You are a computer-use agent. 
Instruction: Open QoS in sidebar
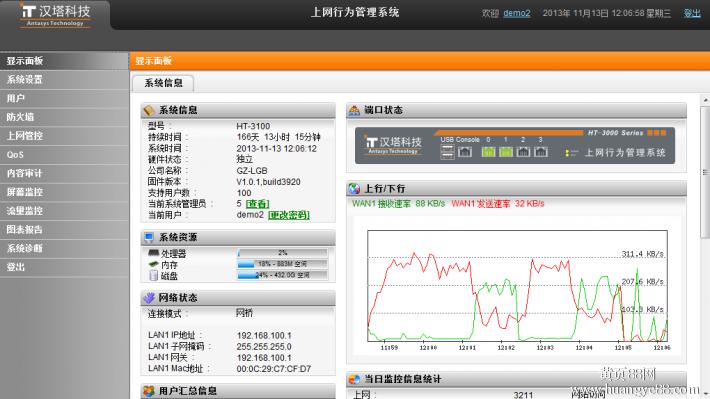[64, 154]
